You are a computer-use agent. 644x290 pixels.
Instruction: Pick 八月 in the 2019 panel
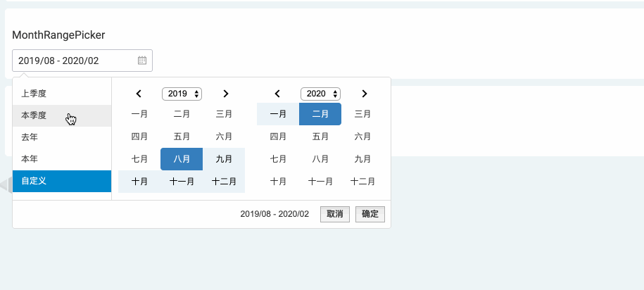[x=182, y=159]
